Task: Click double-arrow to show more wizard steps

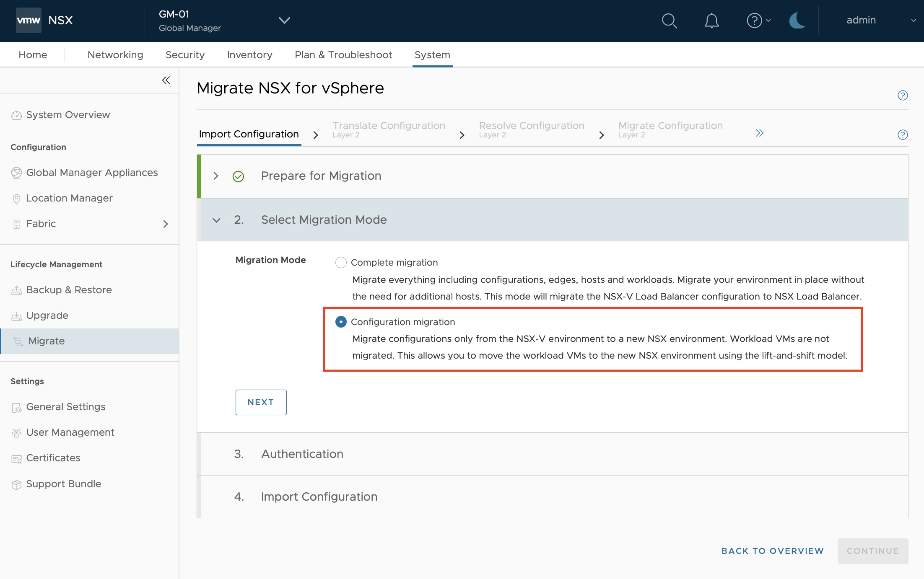Action: (759, 133)
